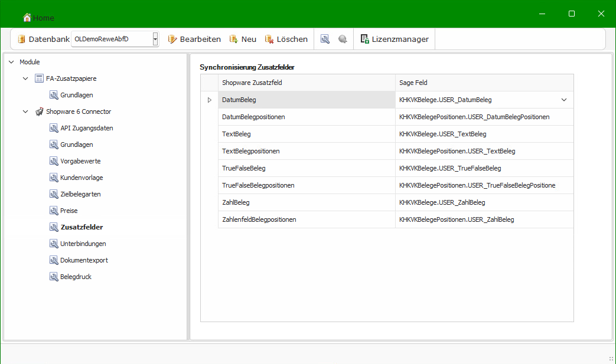Image resolution: width=616 pixels, height=364 pixels.
Task: Open Grundlagen under Shopware 6 Connector
Action: coord(77,145)
